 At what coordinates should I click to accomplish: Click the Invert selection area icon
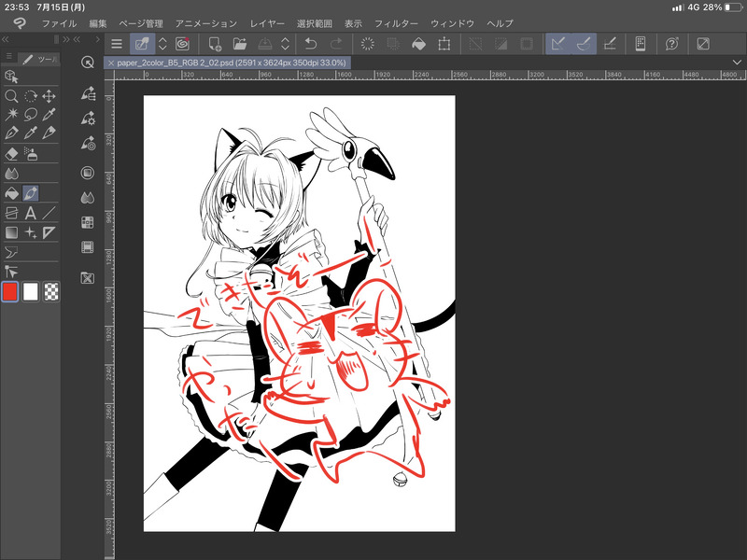click(x=500, y=44)
